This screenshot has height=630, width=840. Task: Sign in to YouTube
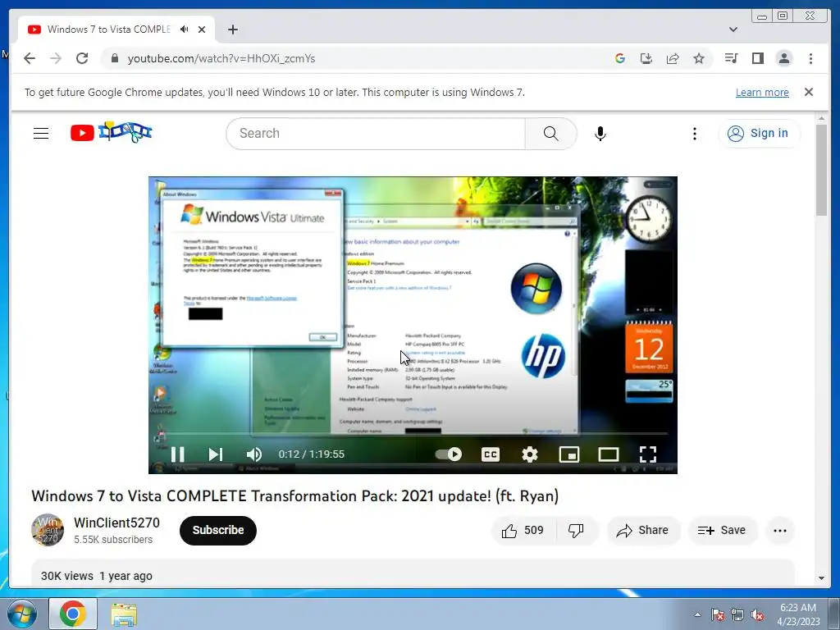point(759,134)
